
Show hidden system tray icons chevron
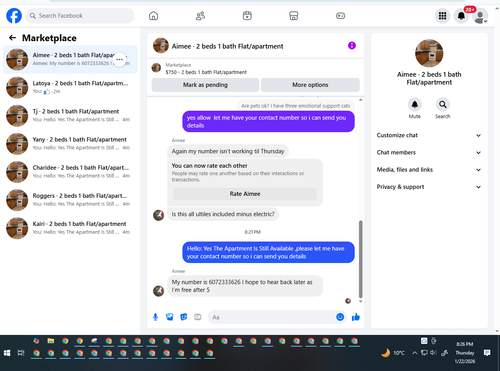point(415,353)
